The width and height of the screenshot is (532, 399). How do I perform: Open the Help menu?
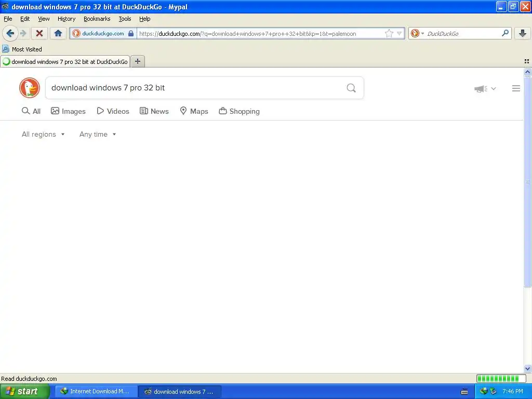coord(144,19)
